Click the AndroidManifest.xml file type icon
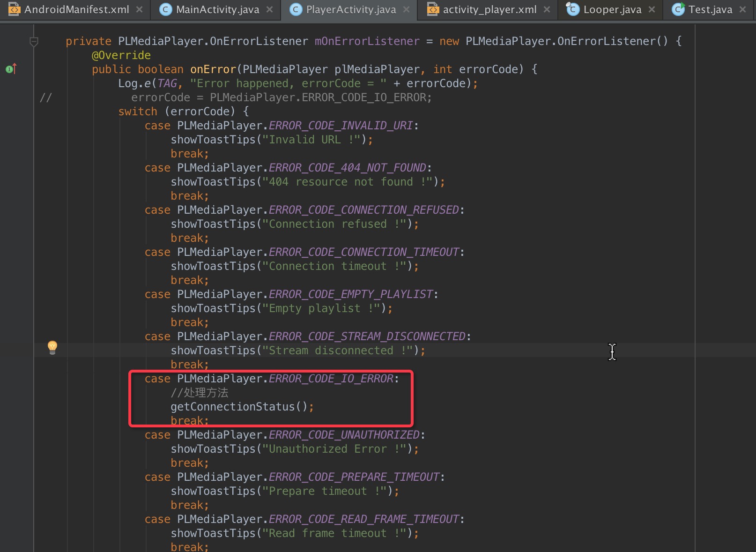The image size is (756, 552). pos(15,9)
